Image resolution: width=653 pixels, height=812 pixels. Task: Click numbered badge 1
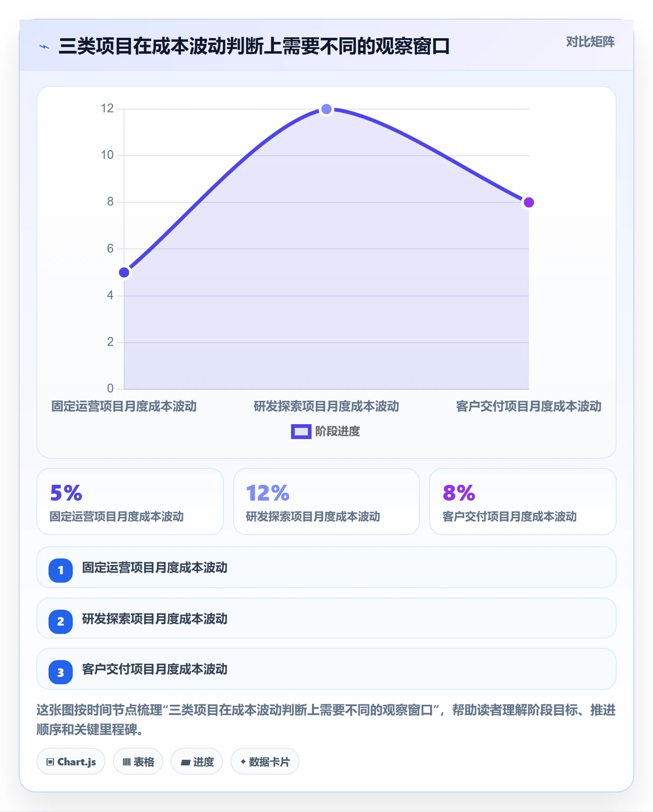pos(61,570)
